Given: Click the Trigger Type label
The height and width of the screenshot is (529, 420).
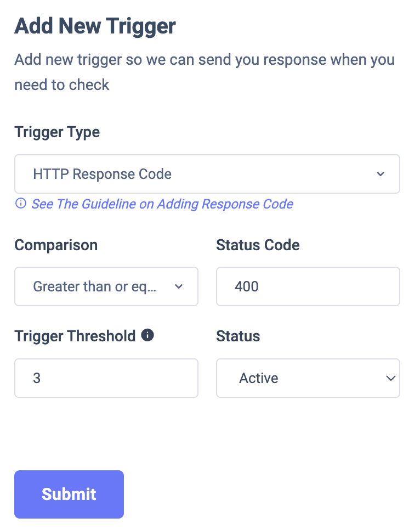Looking at the screenshot, I should [x=58, y=132].
